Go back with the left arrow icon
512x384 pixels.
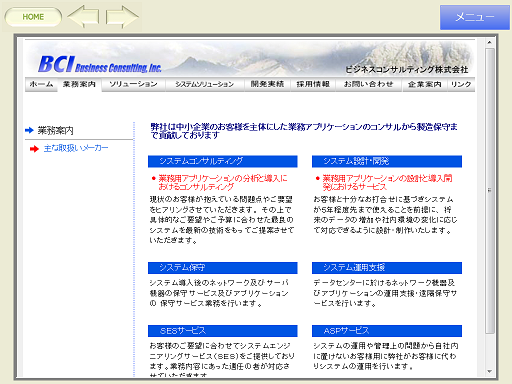83,16
